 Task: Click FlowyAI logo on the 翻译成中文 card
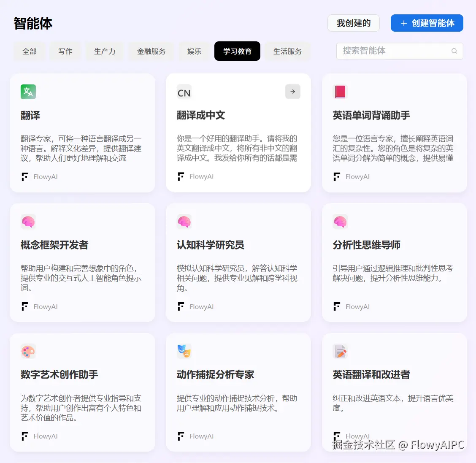181,177
